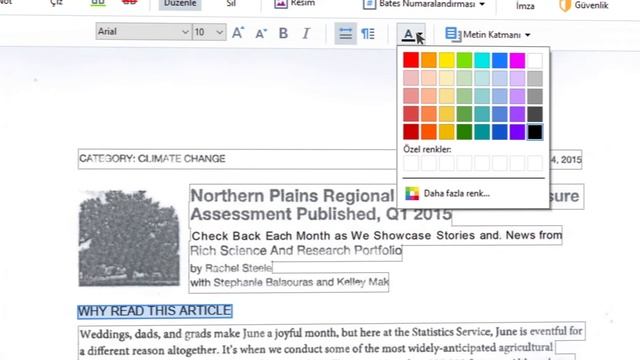The height and width of the screenshot is (360, 640).
Task: Click the a different reason altogether paragraph line
Action: [x=316, y=349]
